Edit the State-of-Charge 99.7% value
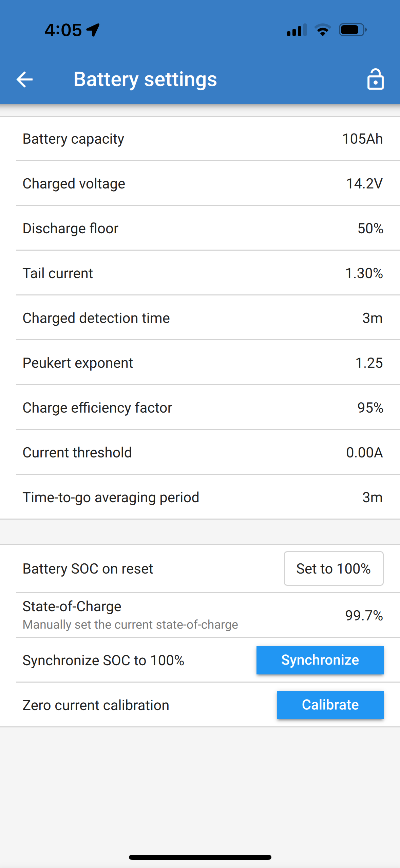This screenshot has width=400, height=868. tap(364, 615)
